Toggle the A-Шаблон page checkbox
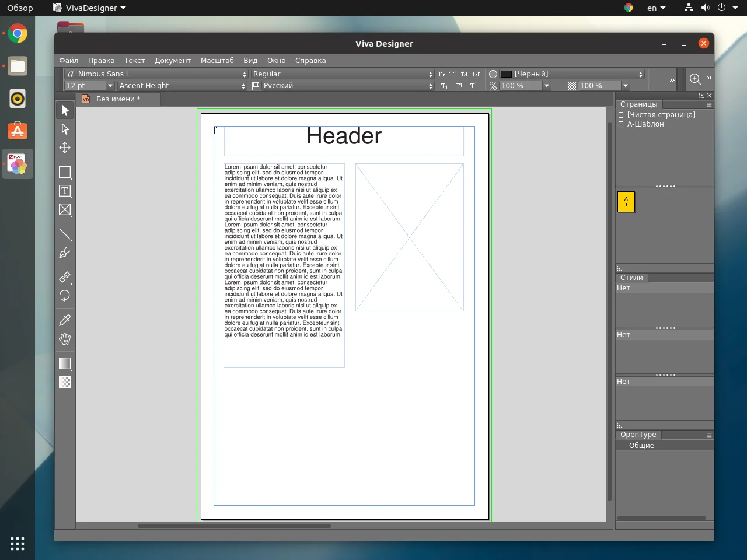The image size is (747, 560). [621, 124]
